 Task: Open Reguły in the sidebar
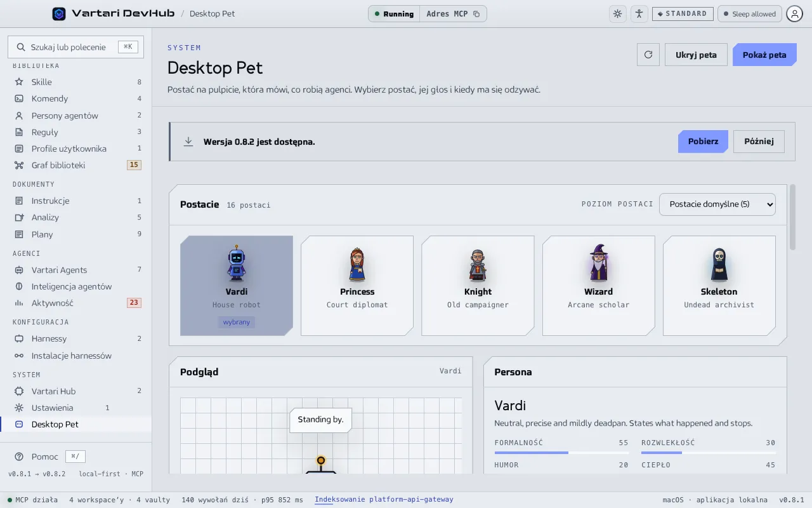point(76,132)
